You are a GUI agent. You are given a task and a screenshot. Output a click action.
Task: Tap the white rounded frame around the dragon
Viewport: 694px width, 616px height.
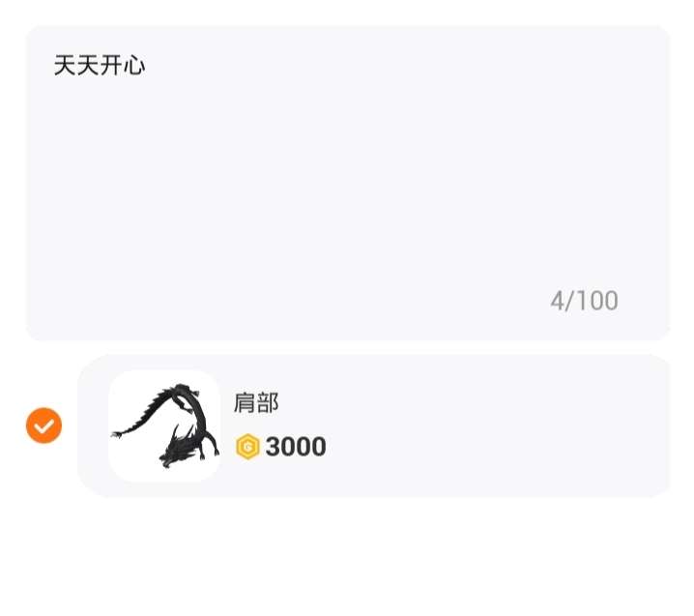[x=164, y=426]
